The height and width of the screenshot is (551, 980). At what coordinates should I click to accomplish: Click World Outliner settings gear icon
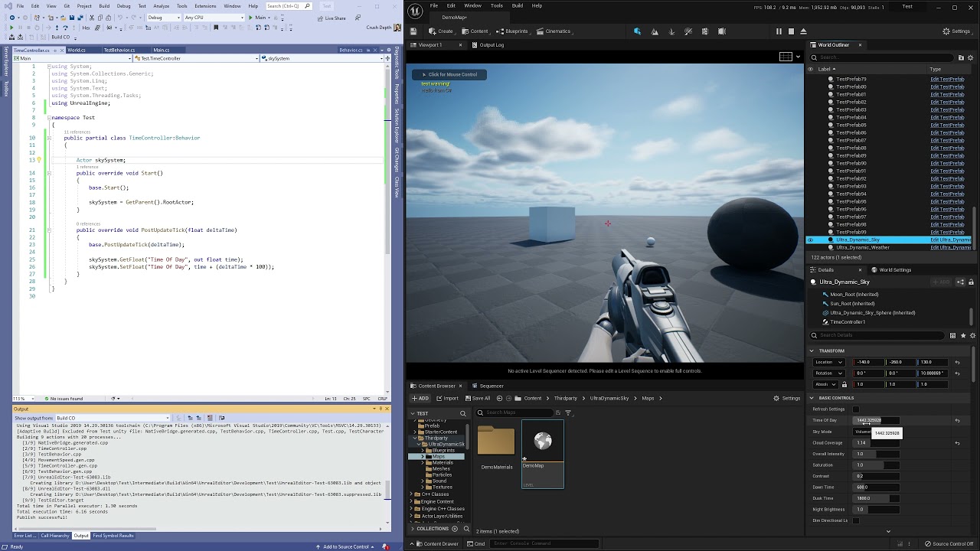(x=972, y=57)
